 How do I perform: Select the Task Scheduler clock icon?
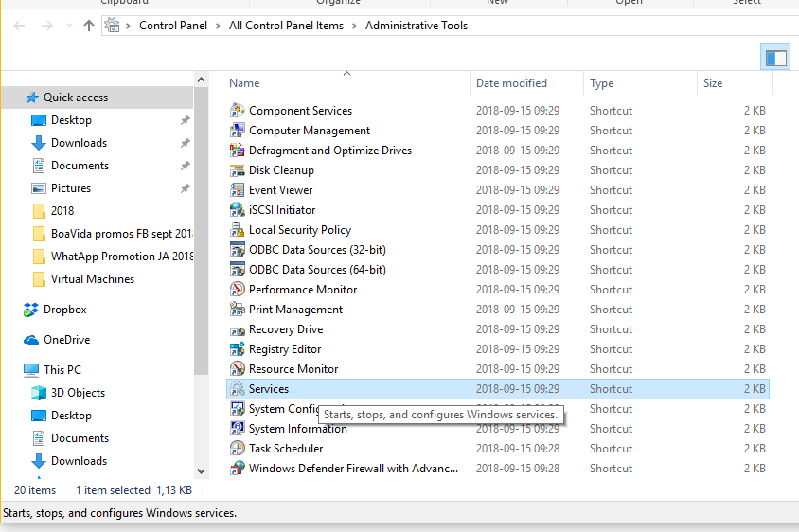(237, 449)
